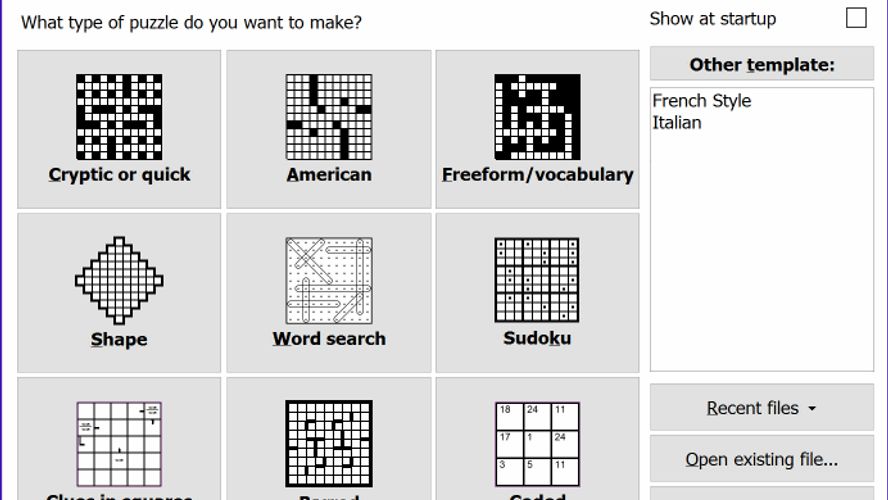Pick the Freeform/vocabulary puzzle icon
The height and width of the screenshot is (500, 888).
tap(537, 117)
